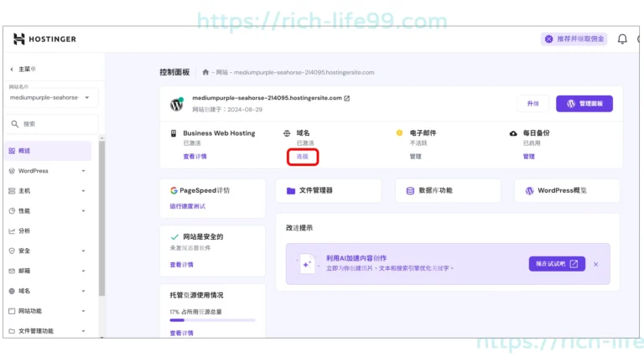The height and width of the screenshot is (362, 644).
Task: Select 概述 in the sidebar
Action: click(49, 151)
